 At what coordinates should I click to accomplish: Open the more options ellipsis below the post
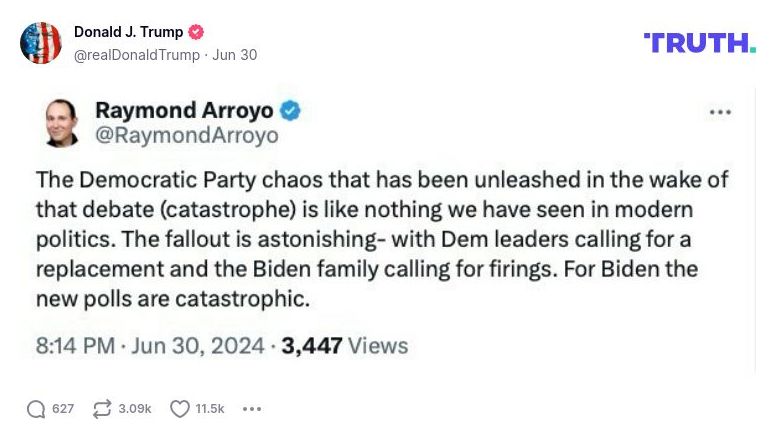pos(252,409)
